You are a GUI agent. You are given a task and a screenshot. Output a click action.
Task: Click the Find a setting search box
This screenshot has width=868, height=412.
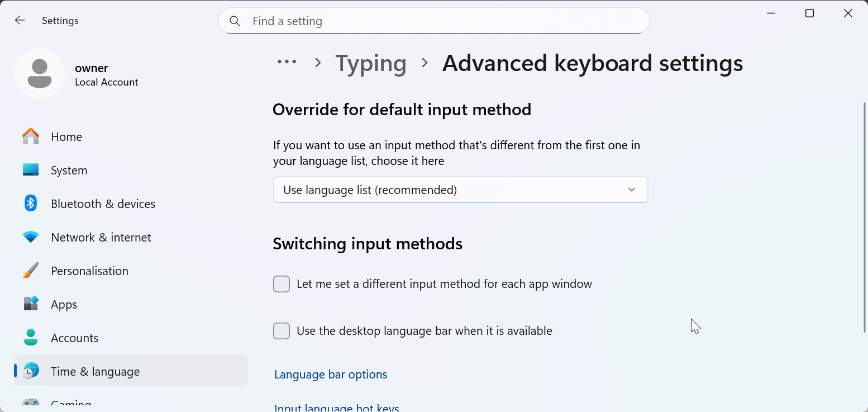coord(441,21)
